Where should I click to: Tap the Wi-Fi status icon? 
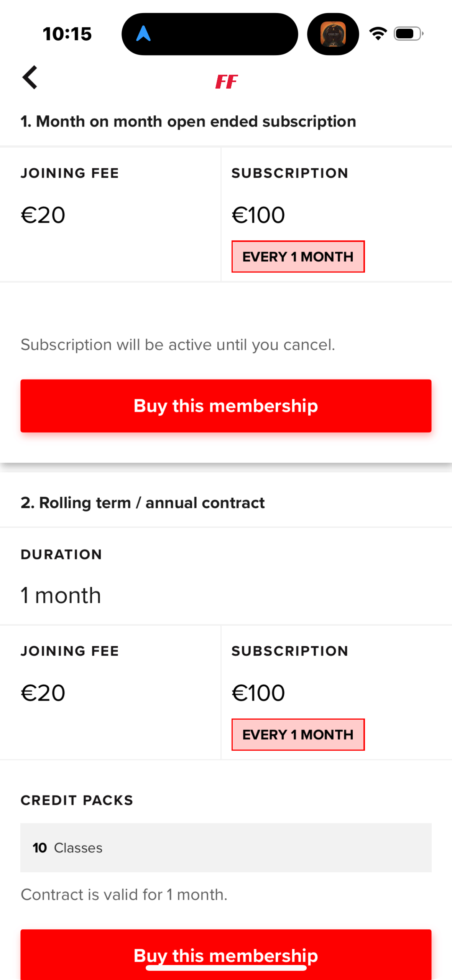[x=378, y=34]
